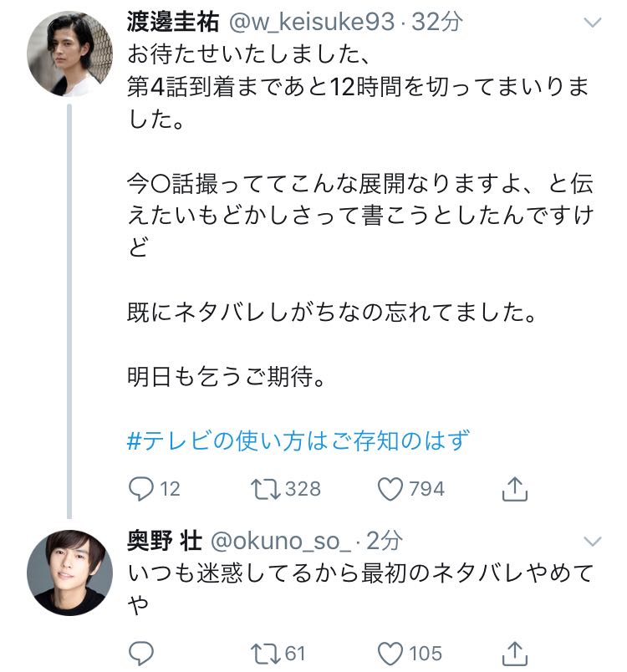Viewport: 627px width, 672px height.
Task: Share 渡邊圭祐's tweet via the share icon
Action: click(x=516, y=488)
